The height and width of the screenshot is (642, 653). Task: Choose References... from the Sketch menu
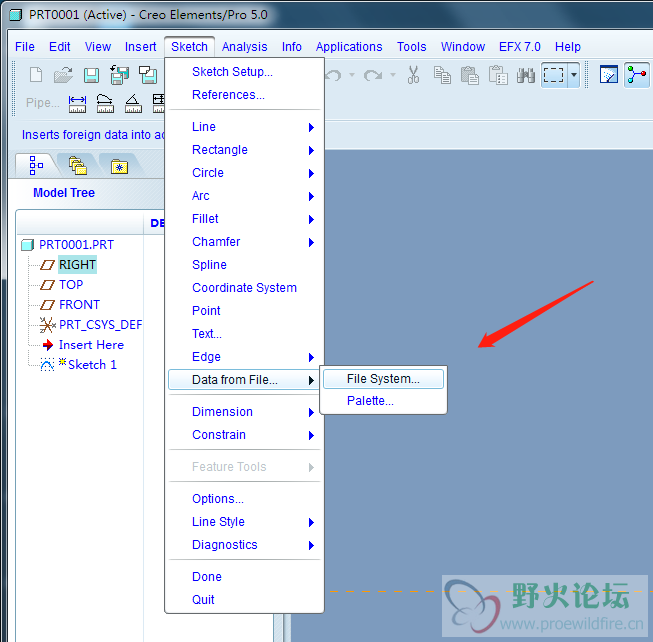coord(244,95)
